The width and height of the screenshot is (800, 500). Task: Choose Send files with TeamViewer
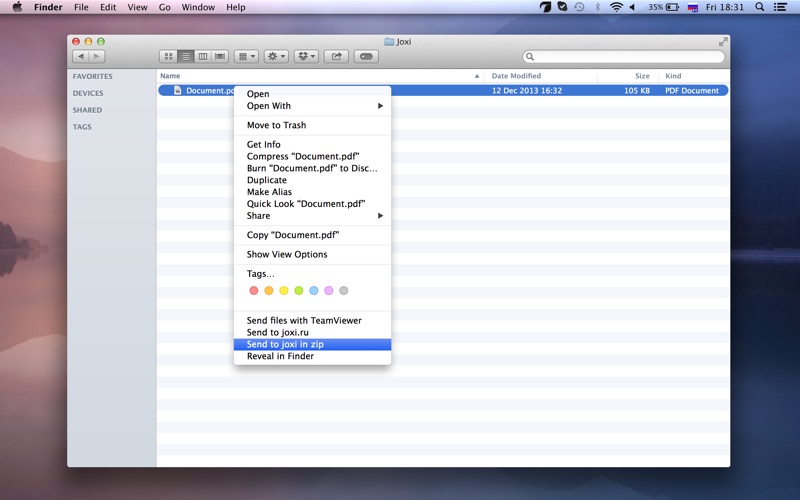(x=312, y=320)
